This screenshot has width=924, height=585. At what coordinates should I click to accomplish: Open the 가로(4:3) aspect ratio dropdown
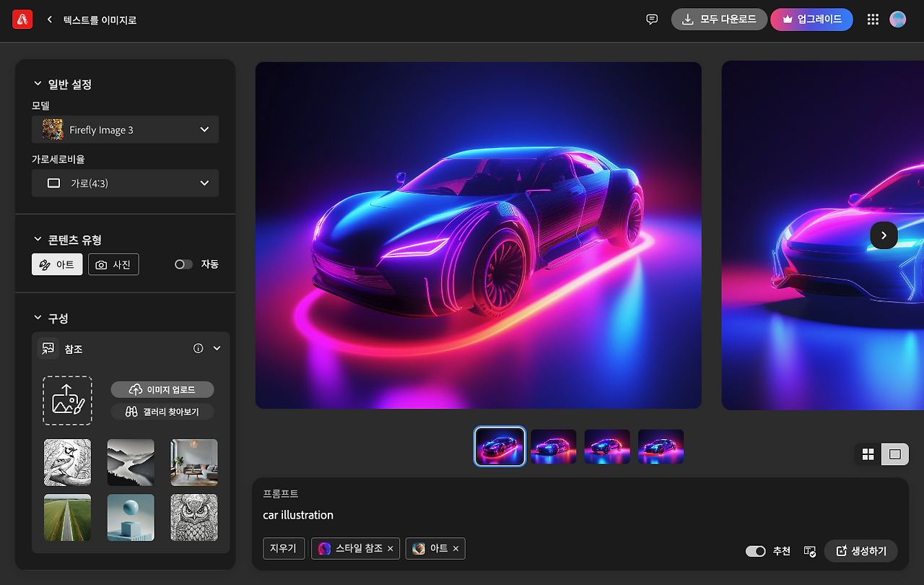tap(125, 183)
